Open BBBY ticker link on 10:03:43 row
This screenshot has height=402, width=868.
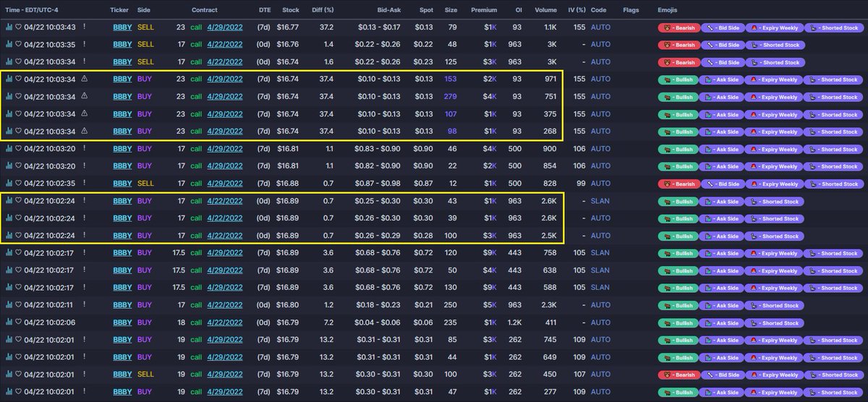point(122,27)
